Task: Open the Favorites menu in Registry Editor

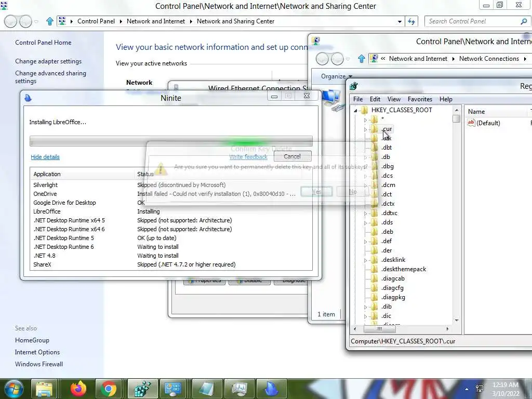Action: (420, 99)
